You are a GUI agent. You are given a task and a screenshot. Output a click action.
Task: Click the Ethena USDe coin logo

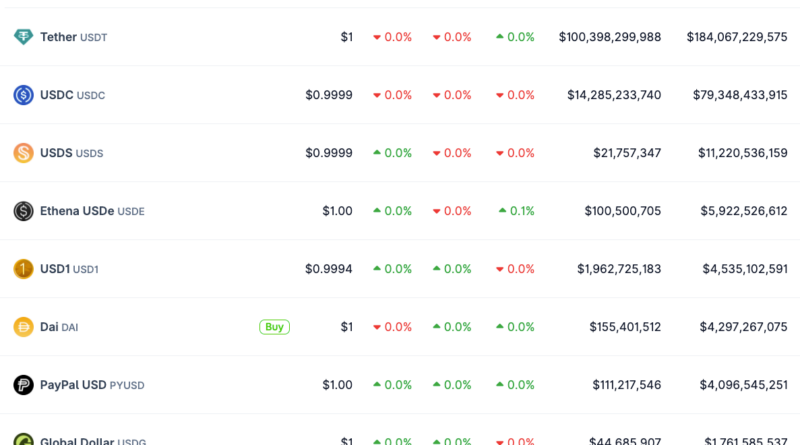pyautogui.click(x=23, y=211)
